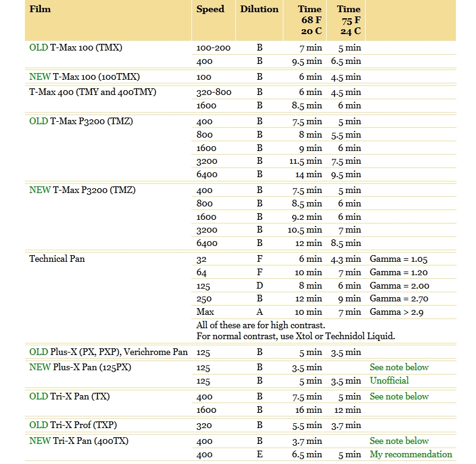Click the 'My recommendation' note
The image size is (476, 464).
click(x=410, y=454)
